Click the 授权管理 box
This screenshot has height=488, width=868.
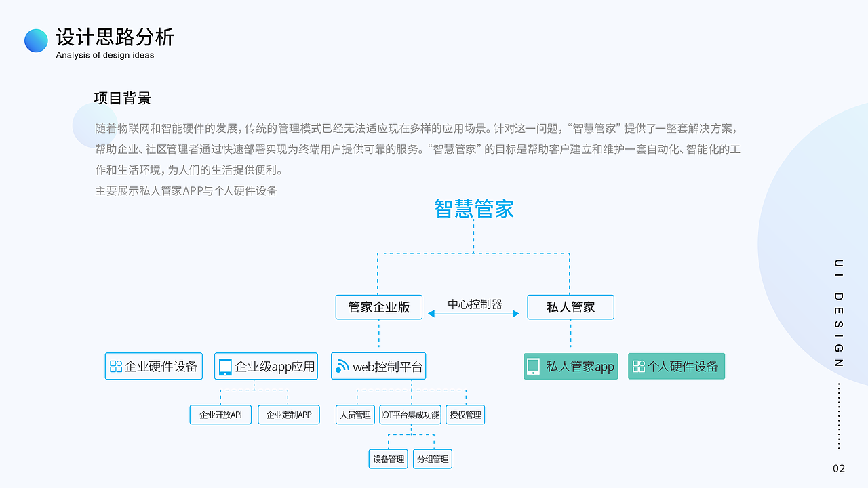[465, 415]
